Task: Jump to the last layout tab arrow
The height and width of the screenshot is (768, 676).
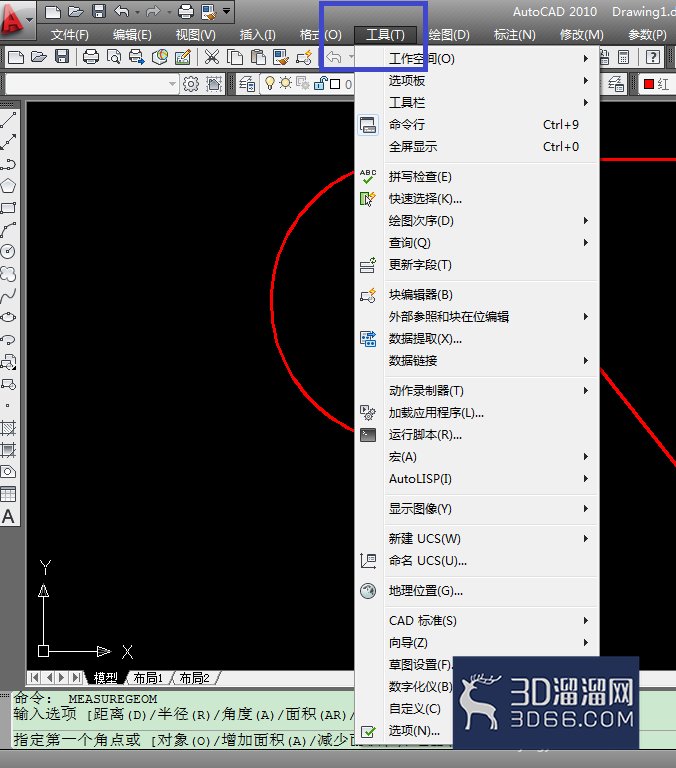Action: click(76, 678)
